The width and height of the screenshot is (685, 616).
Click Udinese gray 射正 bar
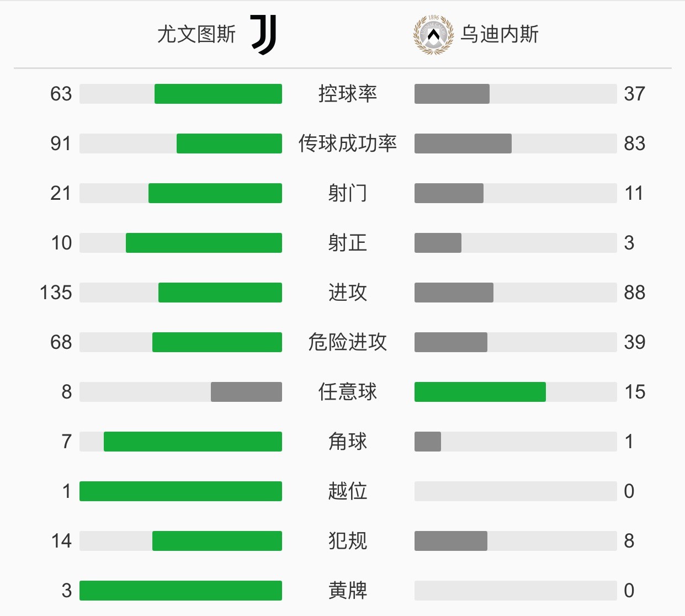[438, 243]
